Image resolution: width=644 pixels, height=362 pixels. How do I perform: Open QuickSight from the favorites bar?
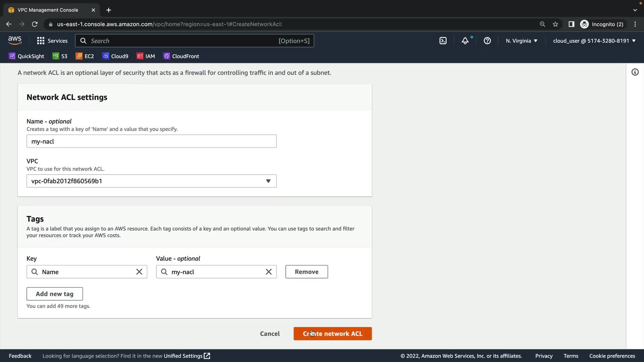[x=26, y=56]
